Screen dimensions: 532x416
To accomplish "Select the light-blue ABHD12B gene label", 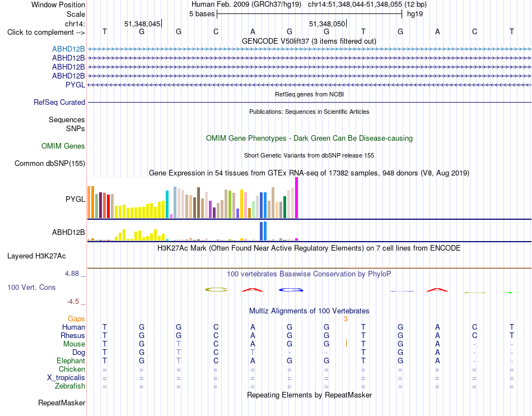I will 68,49.
